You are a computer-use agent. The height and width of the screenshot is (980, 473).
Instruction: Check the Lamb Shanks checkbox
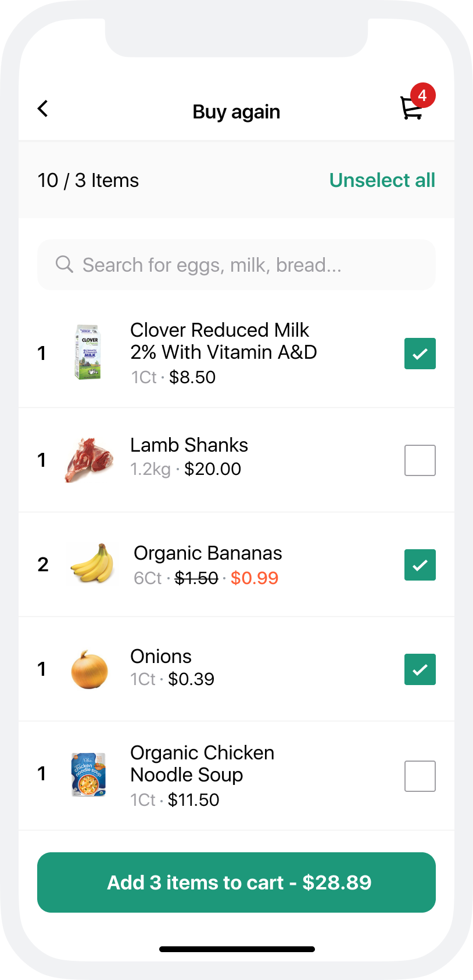[420, 460]
